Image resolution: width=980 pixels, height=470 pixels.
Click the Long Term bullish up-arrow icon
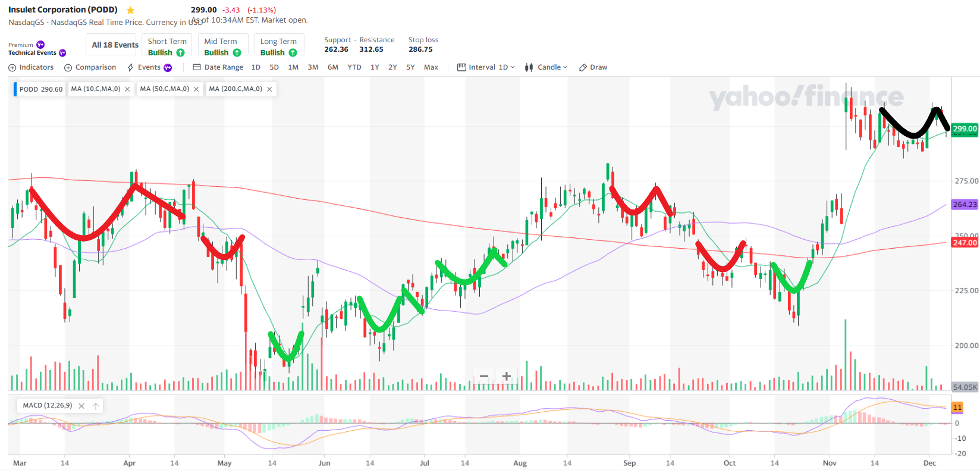tap(293, 53)
